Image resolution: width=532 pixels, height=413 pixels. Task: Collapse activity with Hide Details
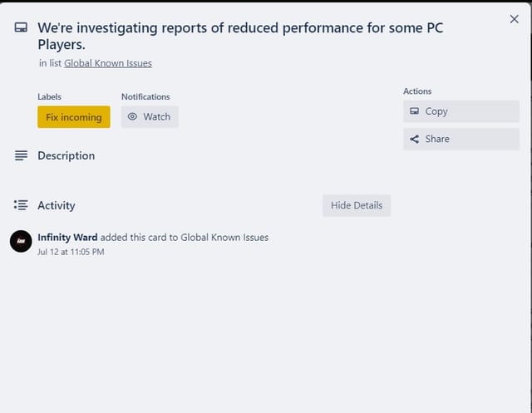pyautogui.click(x=357, y=205)
